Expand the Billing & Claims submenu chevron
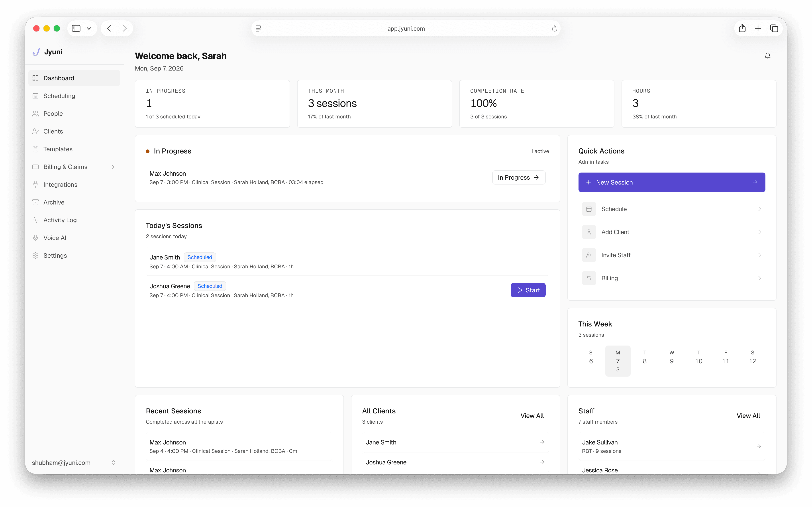This screenshot has height=507, width=812. (113, 167)
